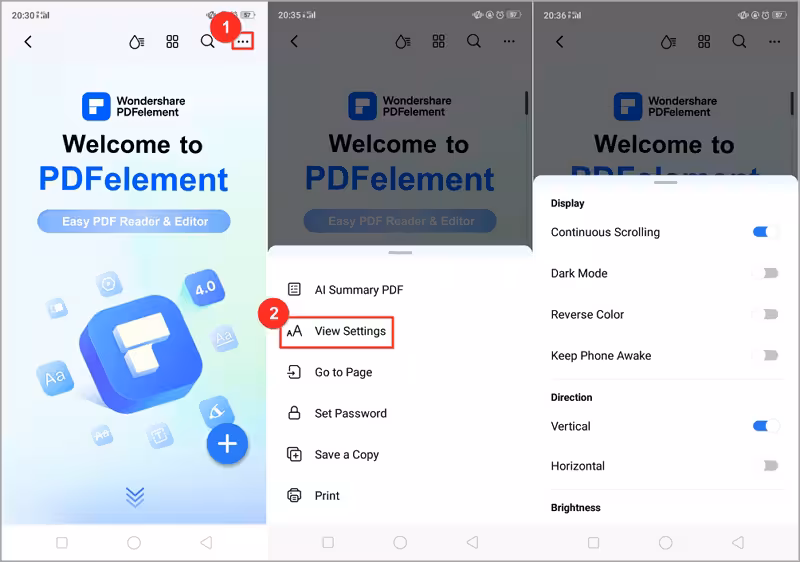Viewport: 800px width, 562px height.
Task: Toggle the Vertical direction switch
Action: pyautogui.click(x=765, y=426)
